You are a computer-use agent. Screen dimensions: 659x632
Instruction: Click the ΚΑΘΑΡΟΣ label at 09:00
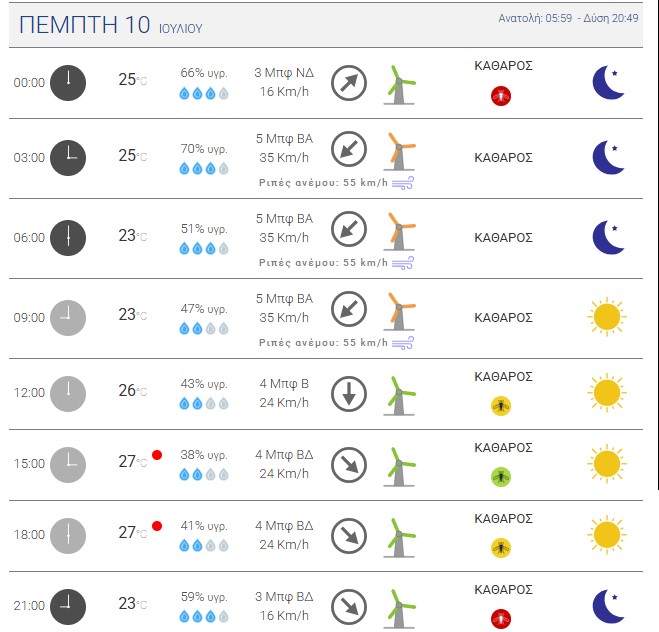503,317
